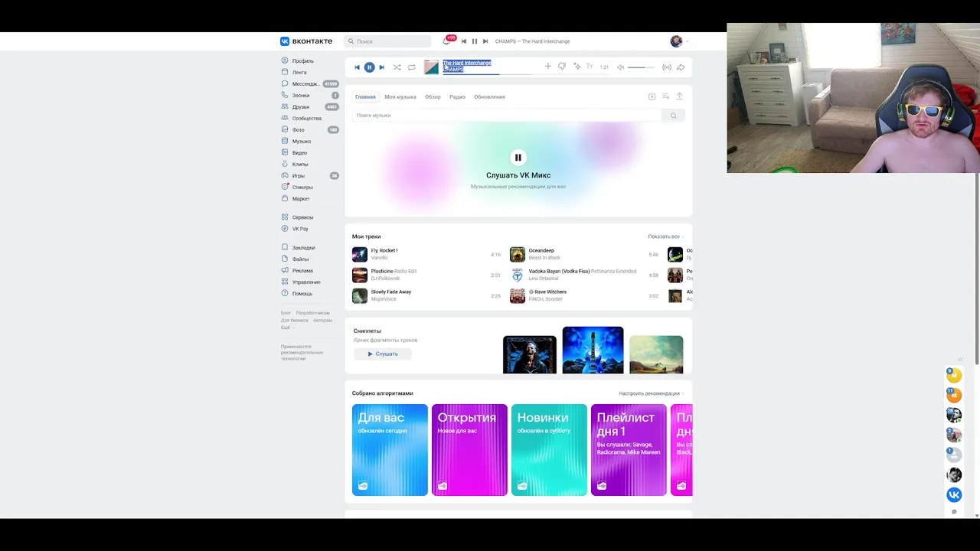Open Игры in the sidebar

298,176
